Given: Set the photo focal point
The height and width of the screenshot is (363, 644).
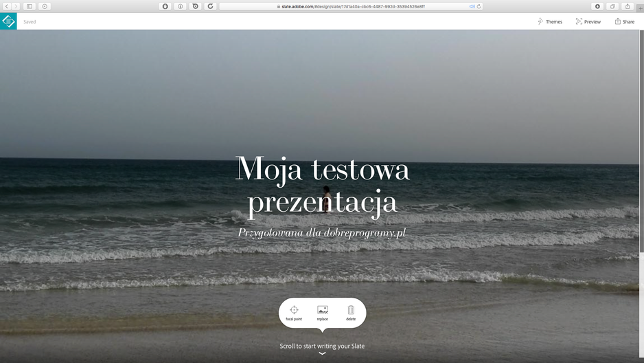Looking at the screenshot, I should click(294, 313).
